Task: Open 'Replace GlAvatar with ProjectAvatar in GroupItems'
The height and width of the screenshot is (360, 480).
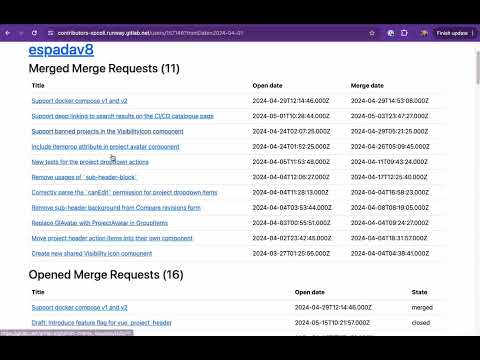Action: 100,223
